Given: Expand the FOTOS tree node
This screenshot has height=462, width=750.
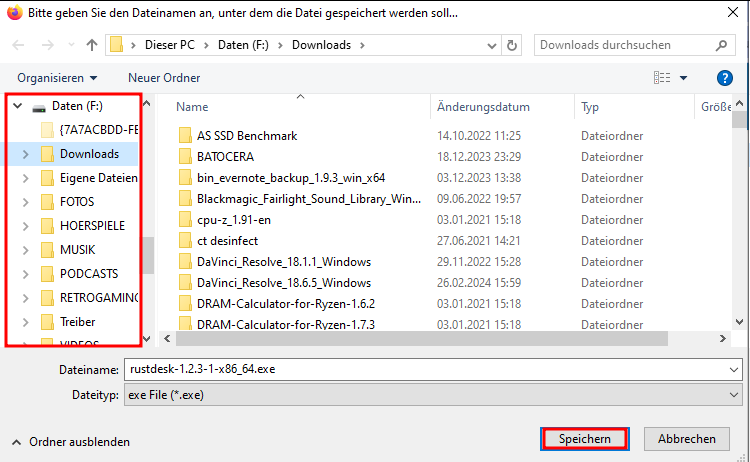Looking at the screenshot, I should (x=25, y=202).
